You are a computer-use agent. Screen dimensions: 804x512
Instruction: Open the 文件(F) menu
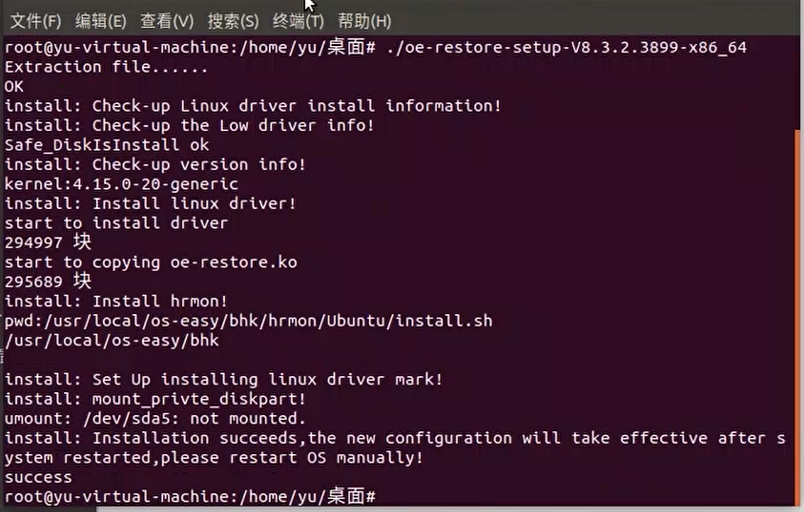pos(35,20)
